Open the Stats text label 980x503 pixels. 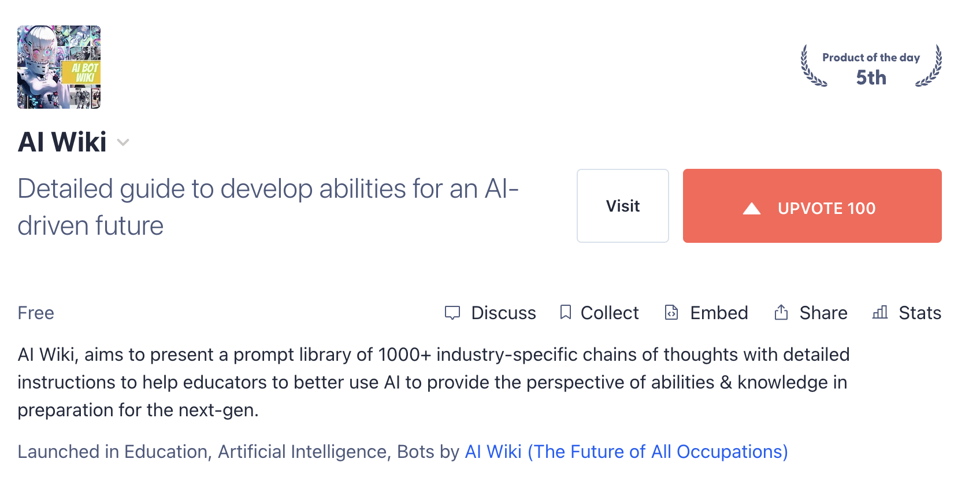919,313
